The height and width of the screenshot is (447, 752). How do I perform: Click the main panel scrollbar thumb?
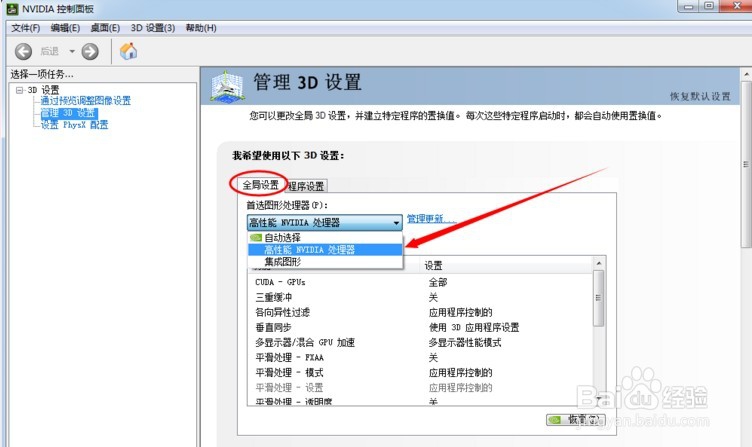click(x=746, y=164)
